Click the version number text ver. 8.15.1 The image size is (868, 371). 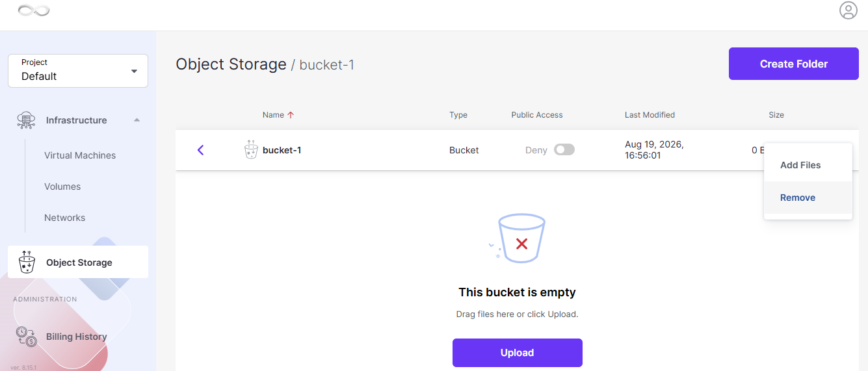23,367
